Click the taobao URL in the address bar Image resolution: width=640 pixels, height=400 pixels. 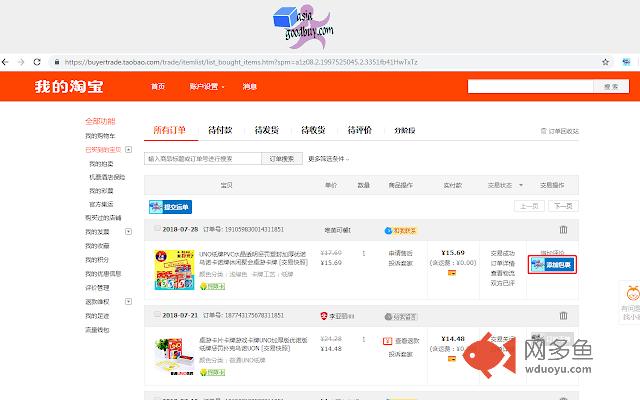point(241,62)
